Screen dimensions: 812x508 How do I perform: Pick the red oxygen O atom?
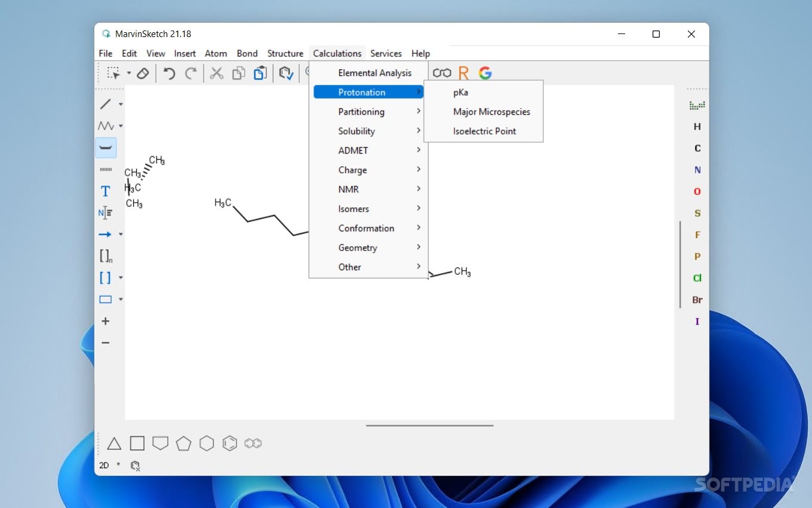[697, 191]
